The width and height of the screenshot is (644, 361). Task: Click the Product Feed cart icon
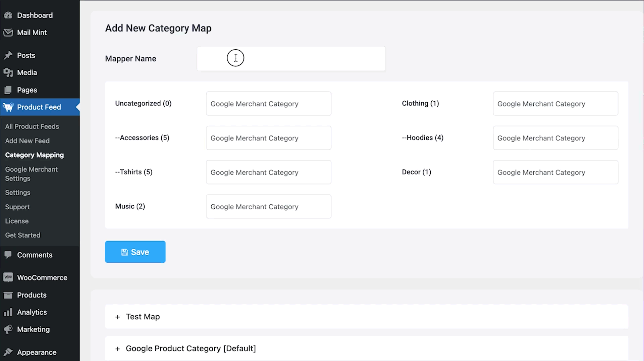8,107
